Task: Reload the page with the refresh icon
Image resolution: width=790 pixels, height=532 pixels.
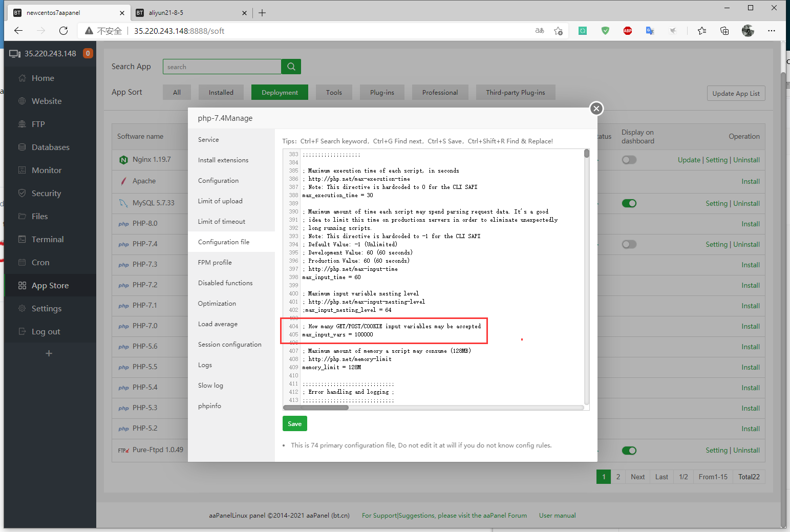Action: 63,31
